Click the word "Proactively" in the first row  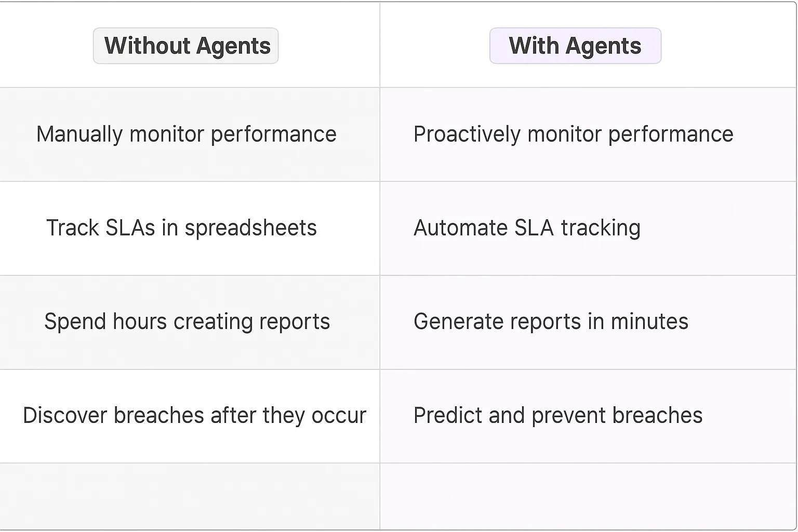[467, 134]
